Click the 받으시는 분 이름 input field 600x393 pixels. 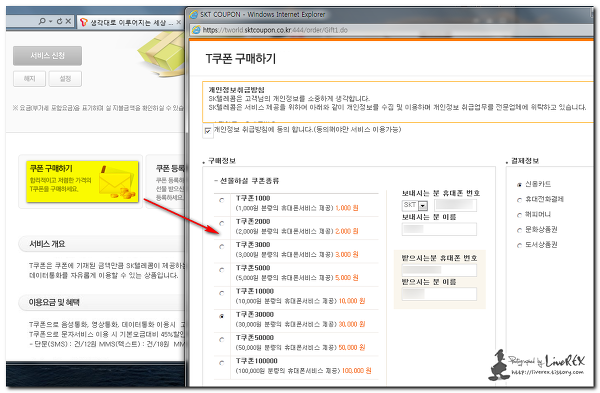click(x=439, y=294)
